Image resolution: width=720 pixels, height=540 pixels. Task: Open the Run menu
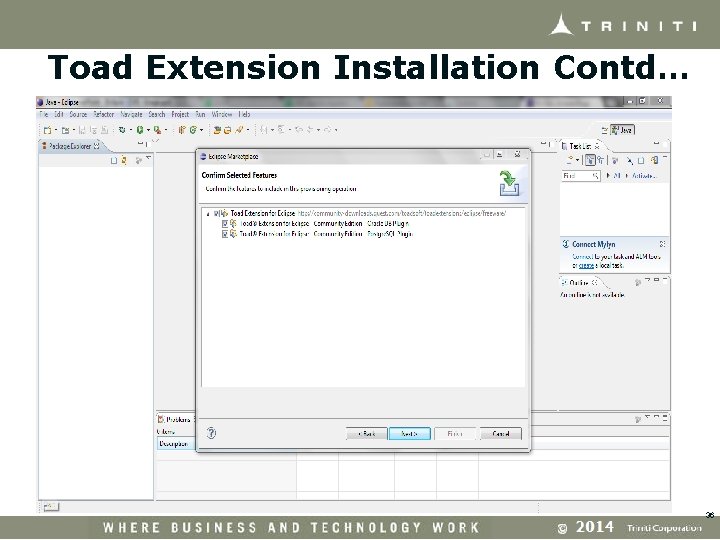point(200,114)
